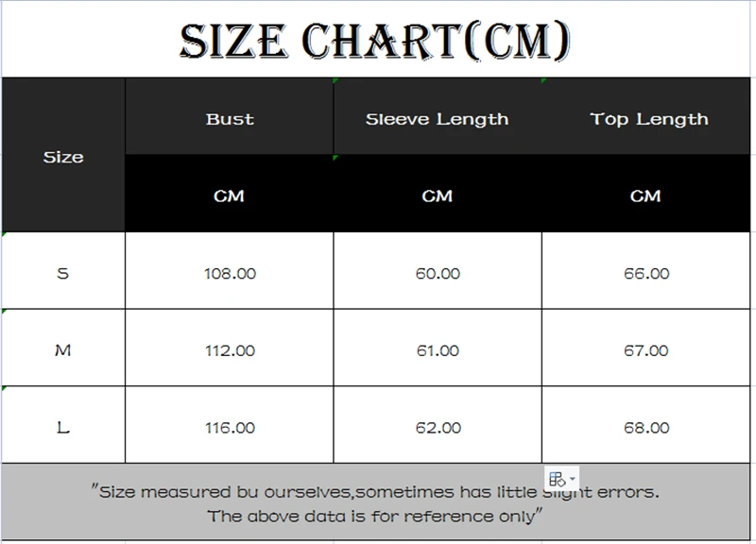This screenshot has width=756, height=544.
Task: Click the 116.00 bust cell
Action: pos(230,427)
